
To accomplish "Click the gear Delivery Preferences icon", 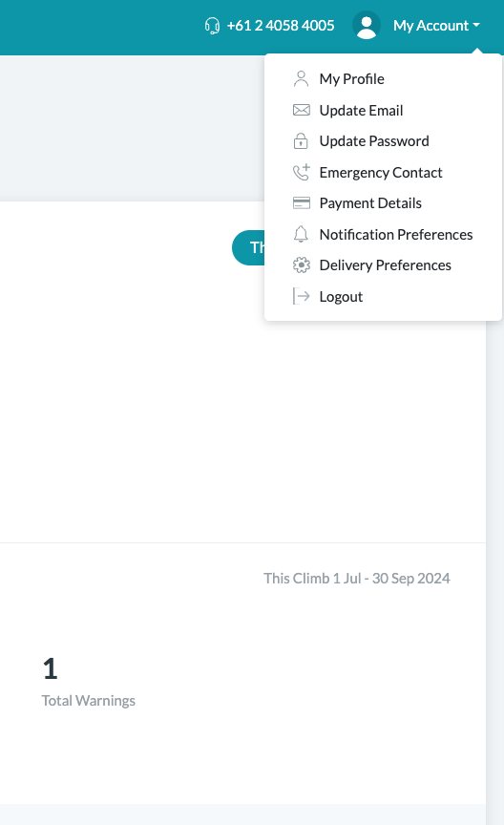I will 302,265.
